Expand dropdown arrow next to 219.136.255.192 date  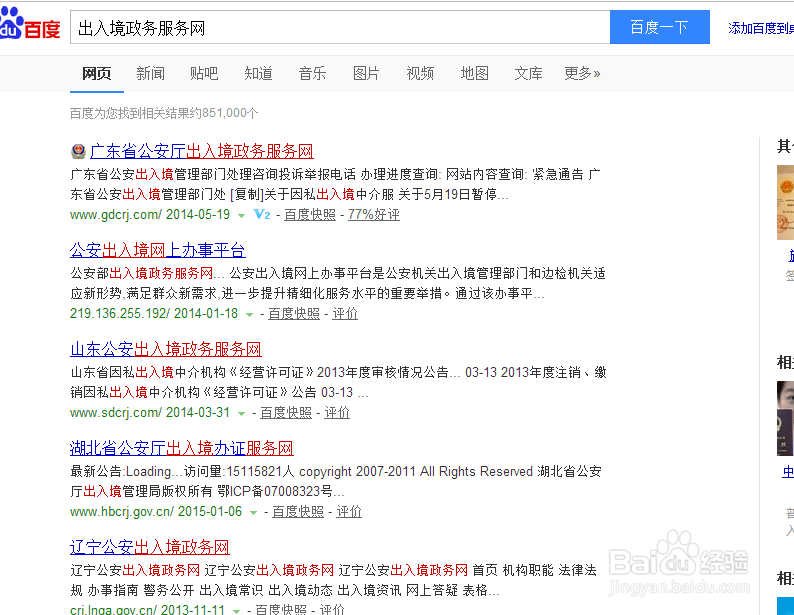(249, 314)
